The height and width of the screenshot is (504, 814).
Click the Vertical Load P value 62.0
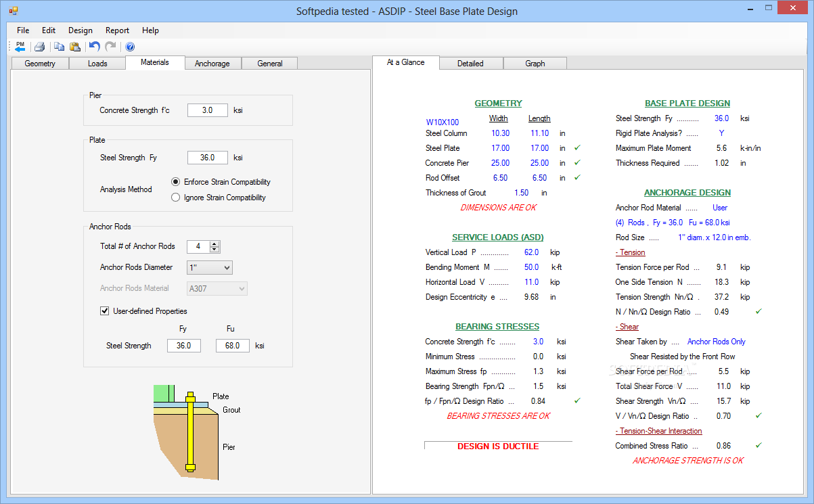click(531, 252)
